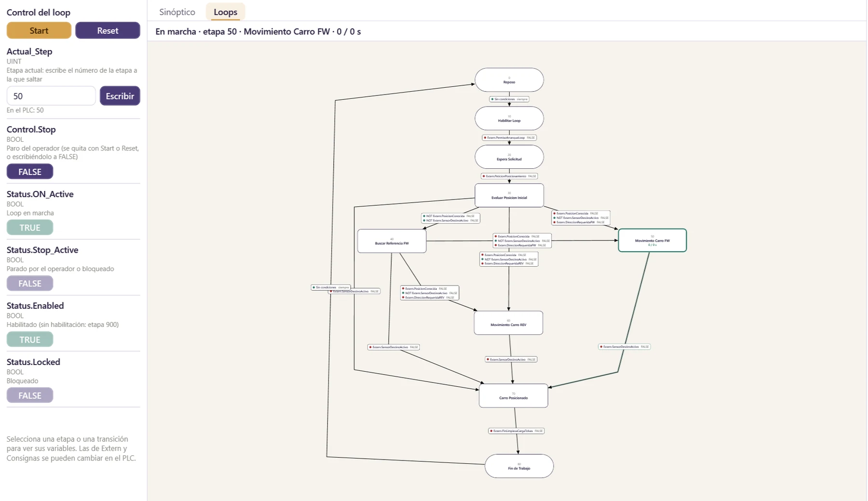The width and height of the screenshot is (868, 501).
Task: Click the Actual_Step heading
Action: [29, 51]
